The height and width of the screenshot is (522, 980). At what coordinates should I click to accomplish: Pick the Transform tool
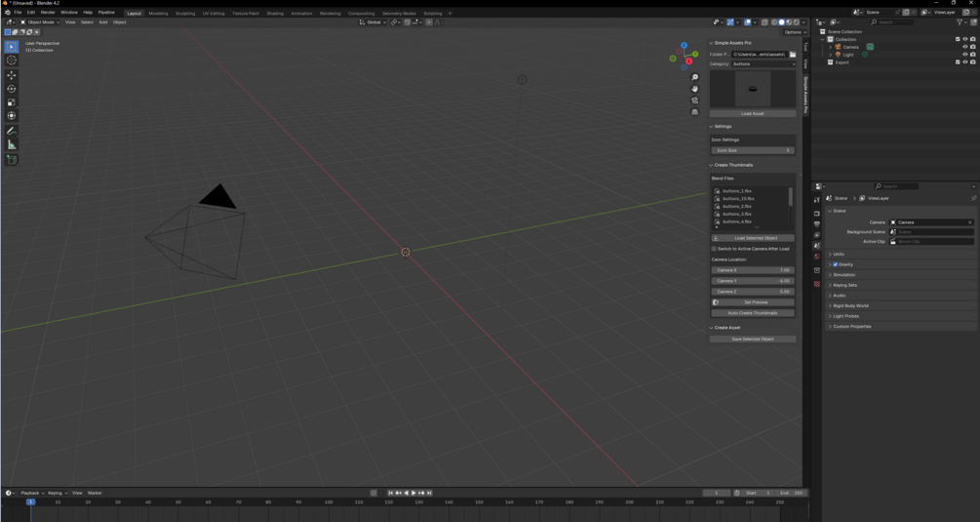(12, 116)
